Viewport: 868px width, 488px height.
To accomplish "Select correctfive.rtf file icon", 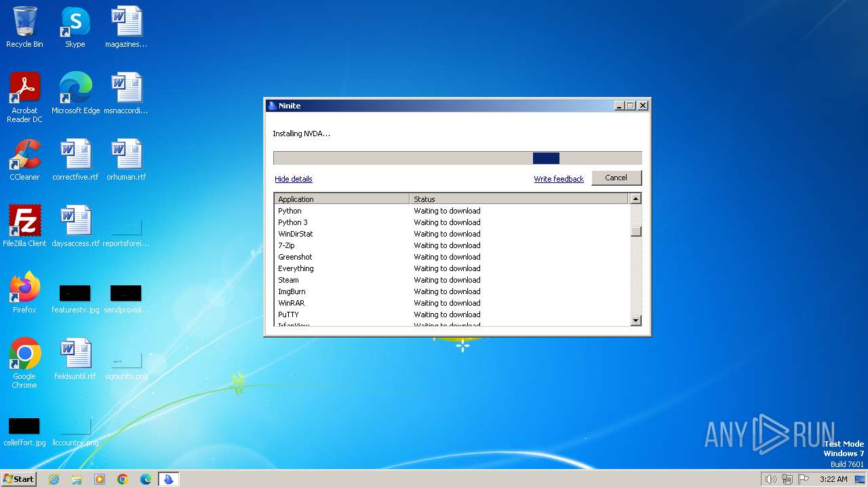I will [75, 160].
